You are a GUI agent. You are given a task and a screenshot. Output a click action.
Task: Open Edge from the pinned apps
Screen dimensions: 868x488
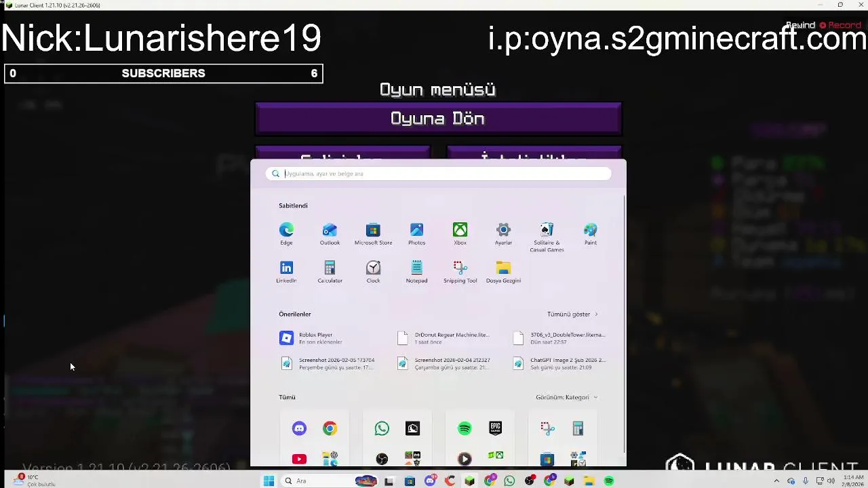pos(286,234)
